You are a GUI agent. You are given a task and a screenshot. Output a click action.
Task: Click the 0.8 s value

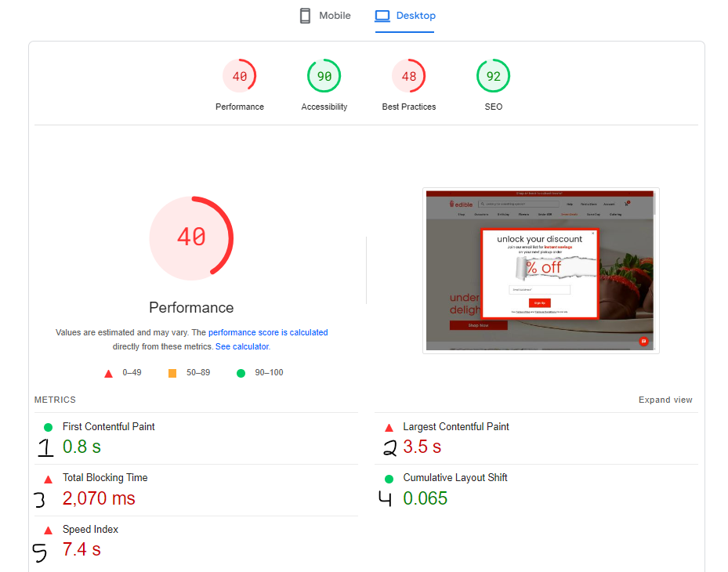click(81, 447)
